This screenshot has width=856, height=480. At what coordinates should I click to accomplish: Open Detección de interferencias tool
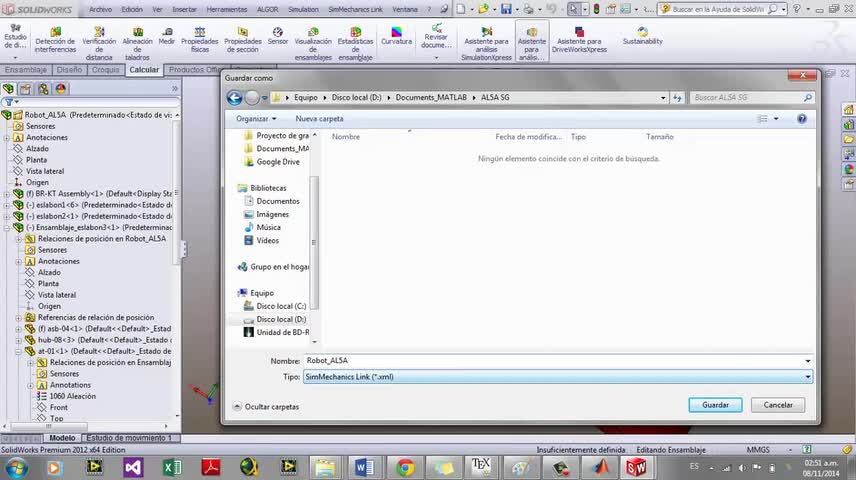click(55, 40)
